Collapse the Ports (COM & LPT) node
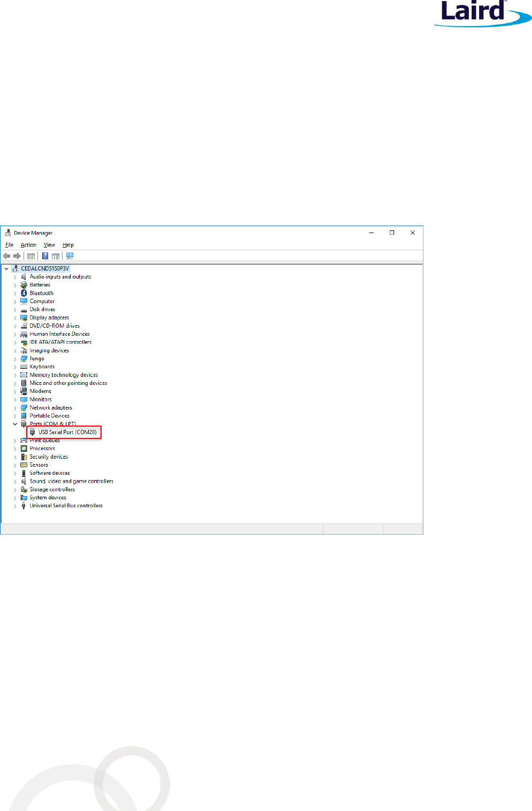Viewport: 532px width, 811px height. [15, 424]
